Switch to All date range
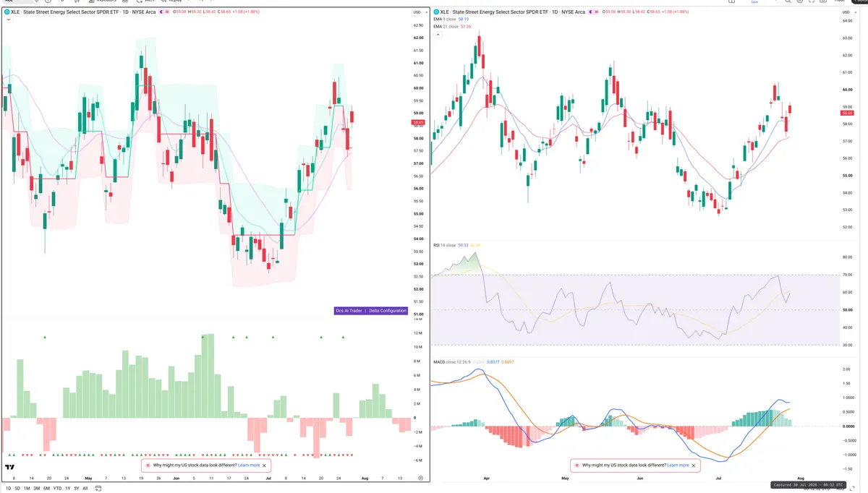This screenshot has width=868, height=493. [85, 489]
